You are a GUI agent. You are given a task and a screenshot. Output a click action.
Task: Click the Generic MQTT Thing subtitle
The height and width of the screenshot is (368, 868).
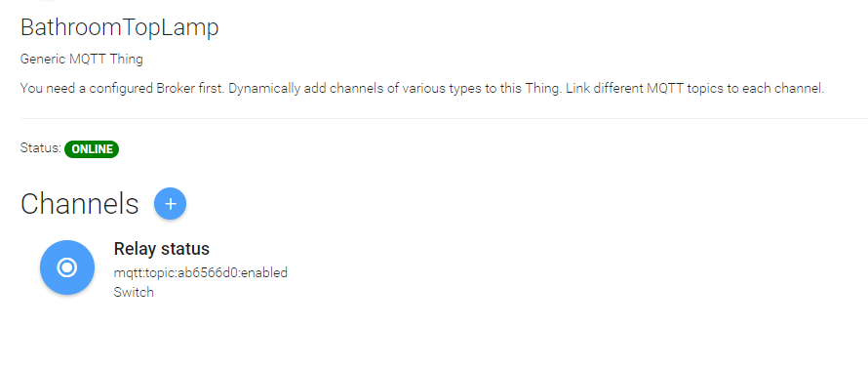coord(81,60)
